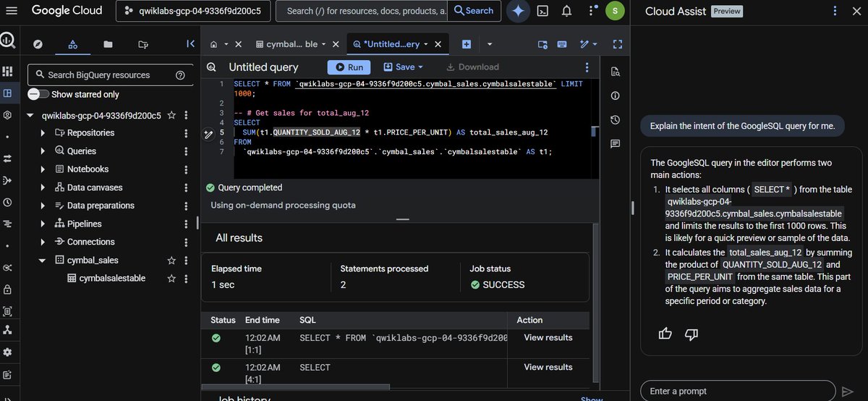This screenshot has height=401, width=868.
Task: Open project selector qwiklabs-gcp-04-9336f9d200c5
Action: 193,11
